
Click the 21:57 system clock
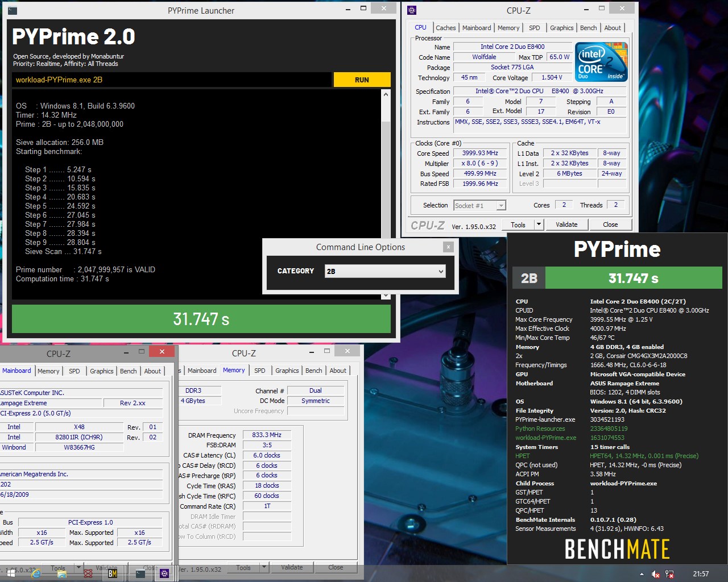[x=701, y=574]
